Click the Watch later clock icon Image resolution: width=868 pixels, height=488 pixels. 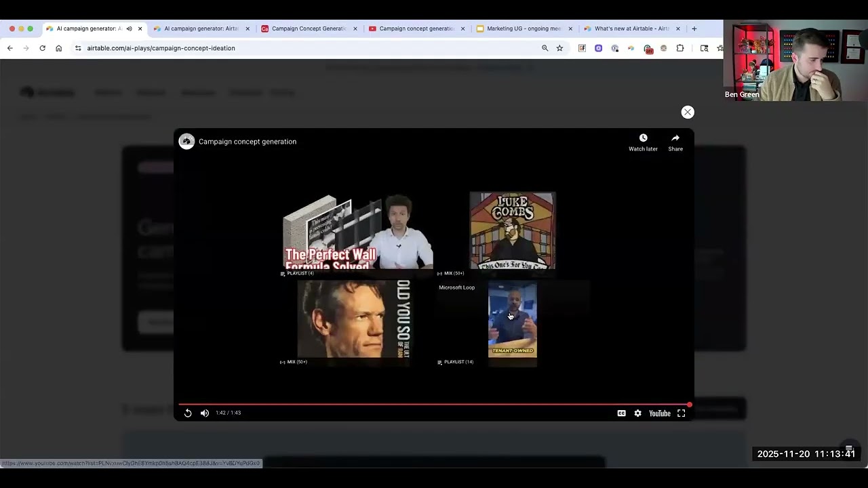point(643,138)
